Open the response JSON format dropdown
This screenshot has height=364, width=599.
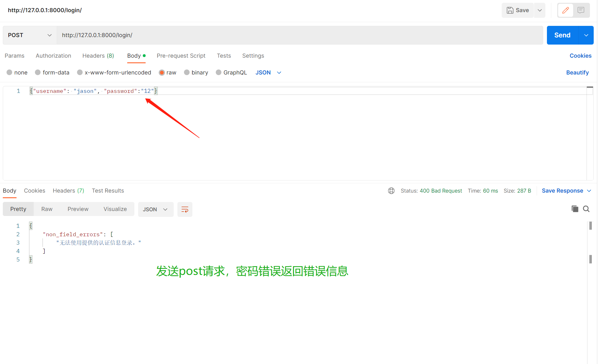click(155, 209)
